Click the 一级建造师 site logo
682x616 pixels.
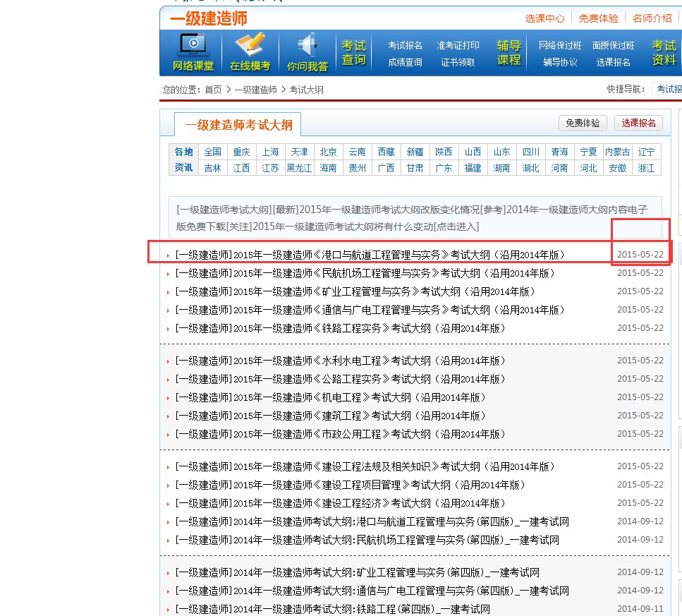[x=208, y=19]
